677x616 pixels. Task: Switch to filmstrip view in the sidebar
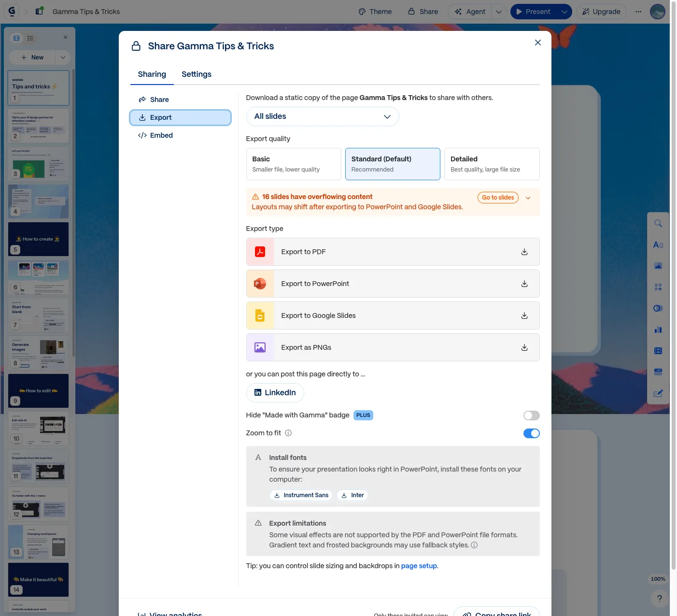[x=16, y=38]
